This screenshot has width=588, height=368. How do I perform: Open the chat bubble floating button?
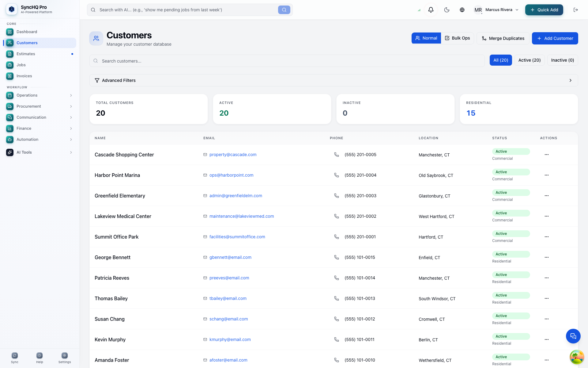coord(573,336)
